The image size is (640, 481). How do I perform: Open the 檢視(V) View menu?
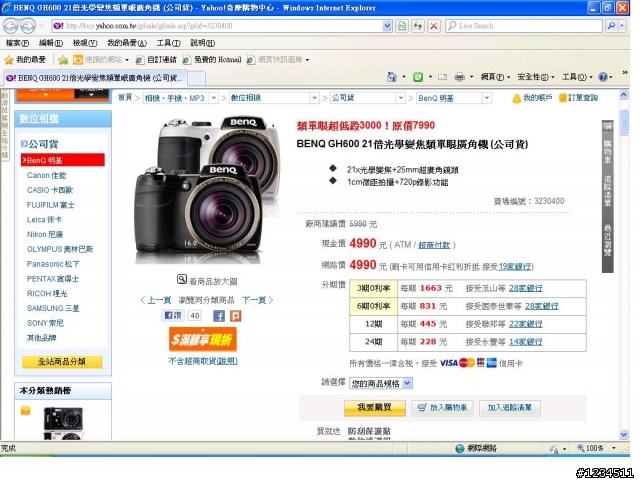pos(85,43)
